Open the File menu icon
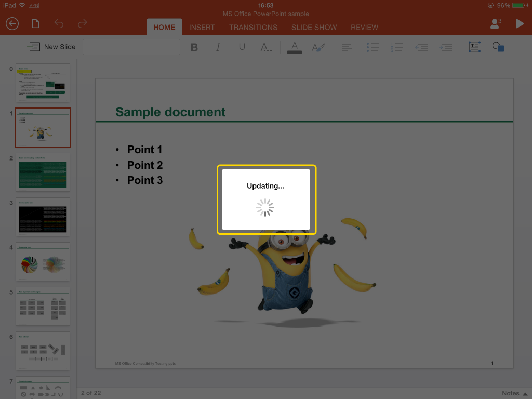Screen dimensions: 532x399 click(x=35, y=24)
